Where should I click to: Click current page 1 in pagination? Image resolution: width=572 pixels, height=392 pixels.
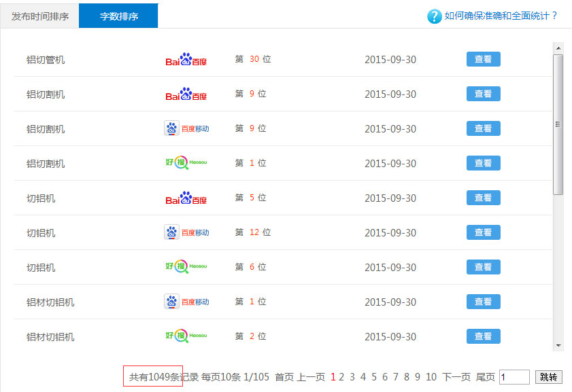pos(333,377)
